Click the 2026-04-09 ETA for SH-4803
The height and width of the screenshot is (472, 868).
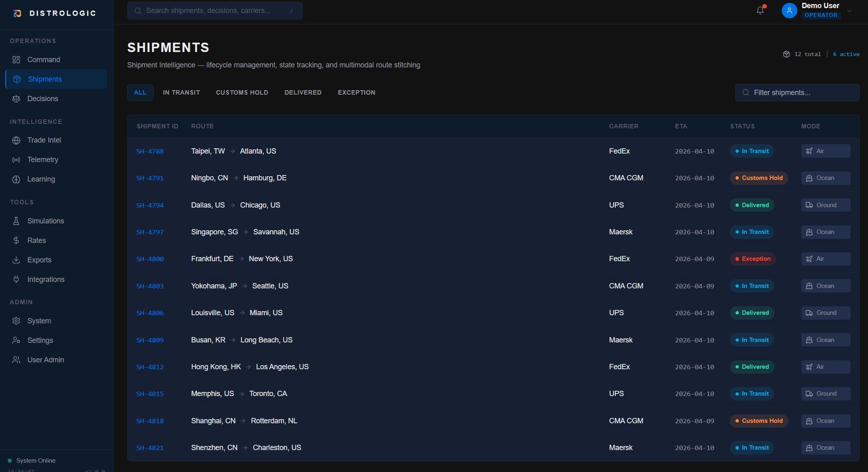point(694,286)
